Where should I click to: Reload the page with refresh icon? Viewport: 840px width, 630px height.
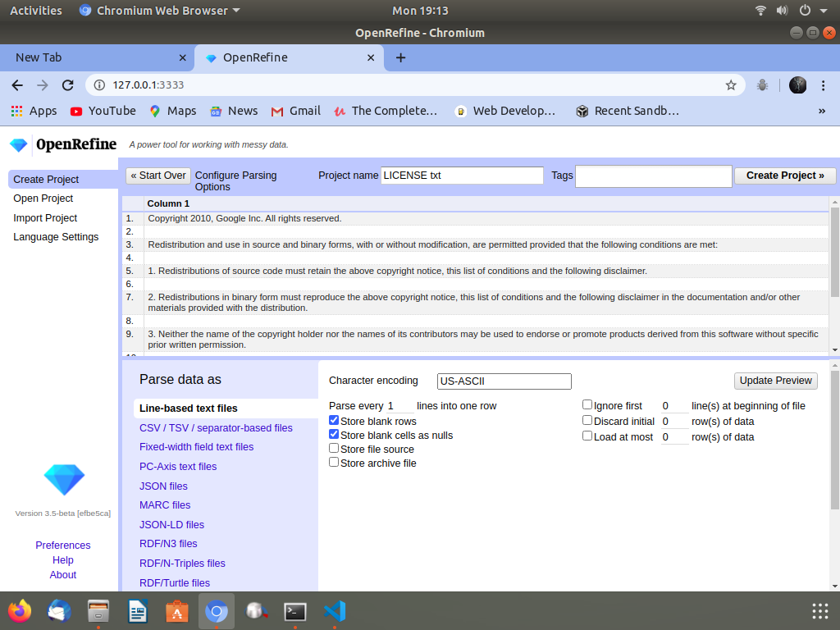coord(67,85)
